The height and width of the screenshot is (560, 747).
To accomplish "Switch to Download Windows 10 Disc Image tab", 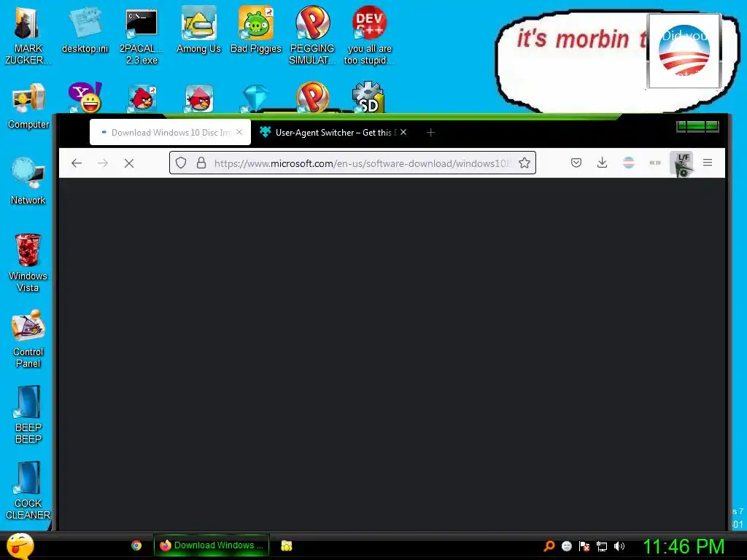I will pyautogui.click(x=170, y=133).
